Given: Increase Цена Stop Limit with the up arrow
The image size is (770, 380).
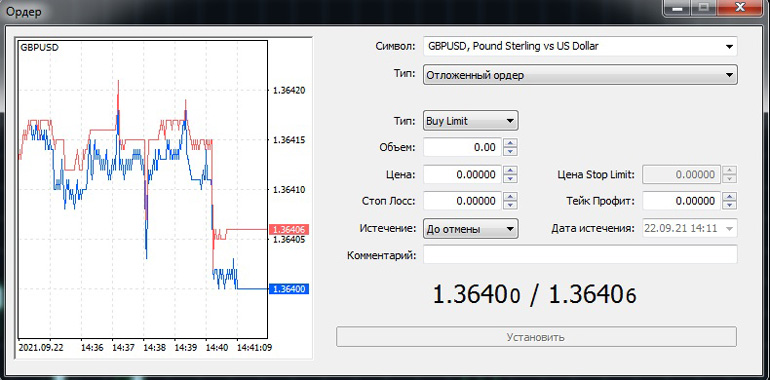Looking at the screenshot, I should pos(730,170).
